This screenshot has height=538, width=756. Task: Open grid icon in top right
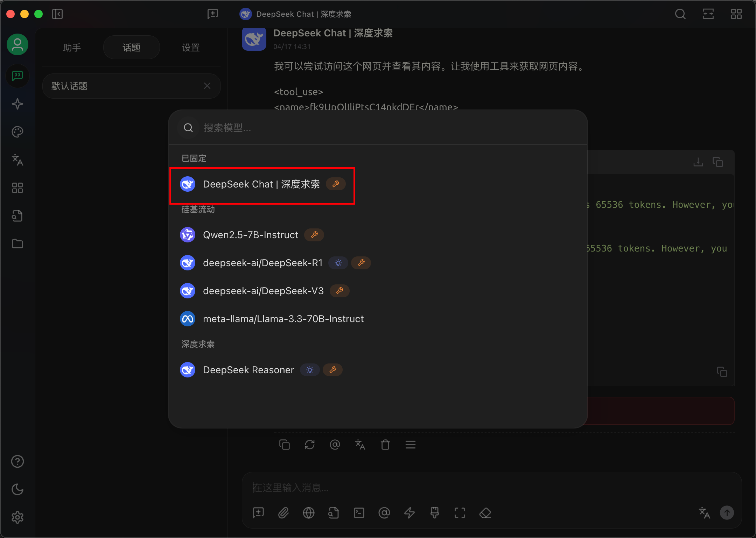tap(736, 14)
